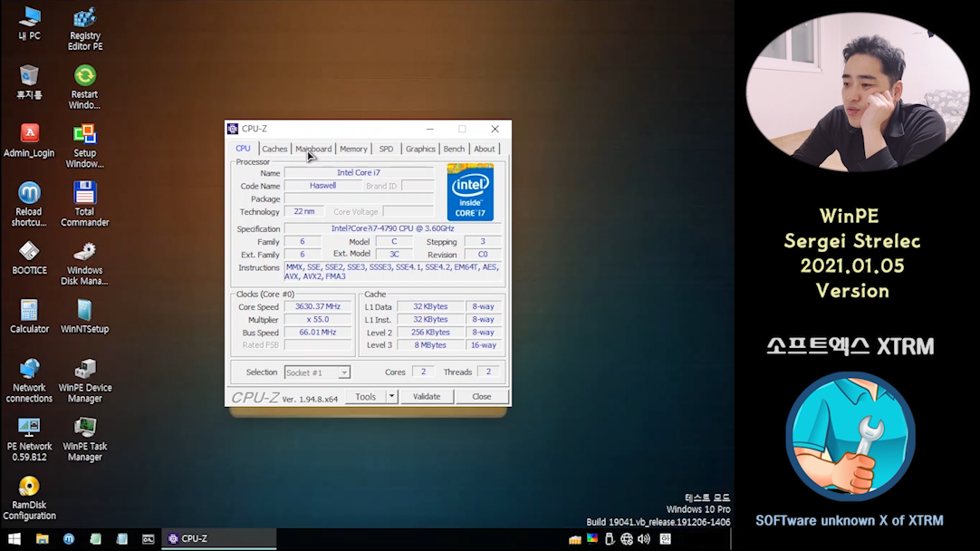Click the Core Speed 3630.37 MHz value
Viewport: 980px width, 551px height.
point(318,306)
